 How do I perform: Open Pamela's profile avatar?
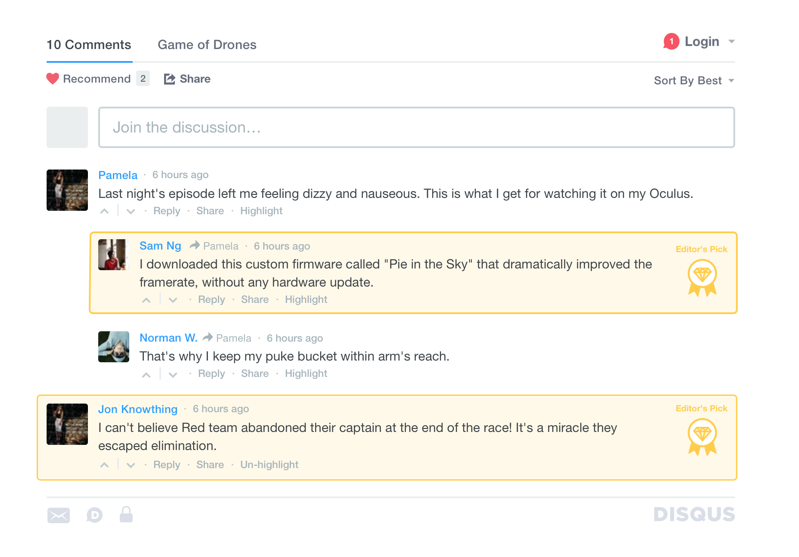click(67, 190)
